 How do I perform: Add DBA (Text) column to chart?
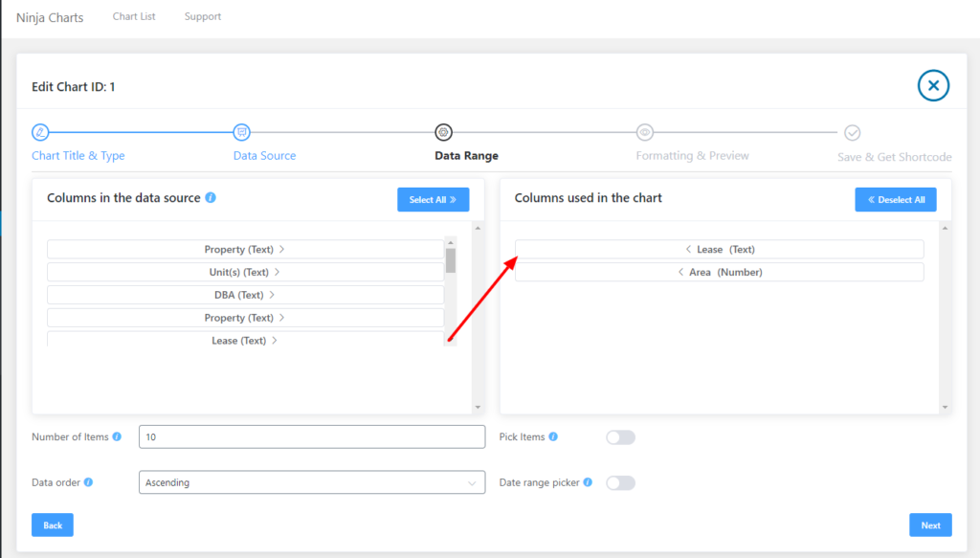245,295
